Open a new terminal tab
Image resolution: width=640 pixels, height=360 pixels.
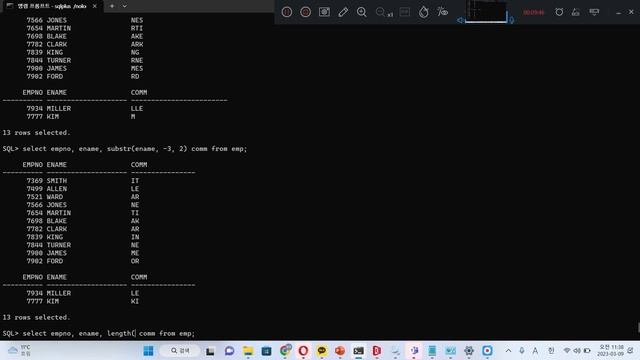[112, 6]
